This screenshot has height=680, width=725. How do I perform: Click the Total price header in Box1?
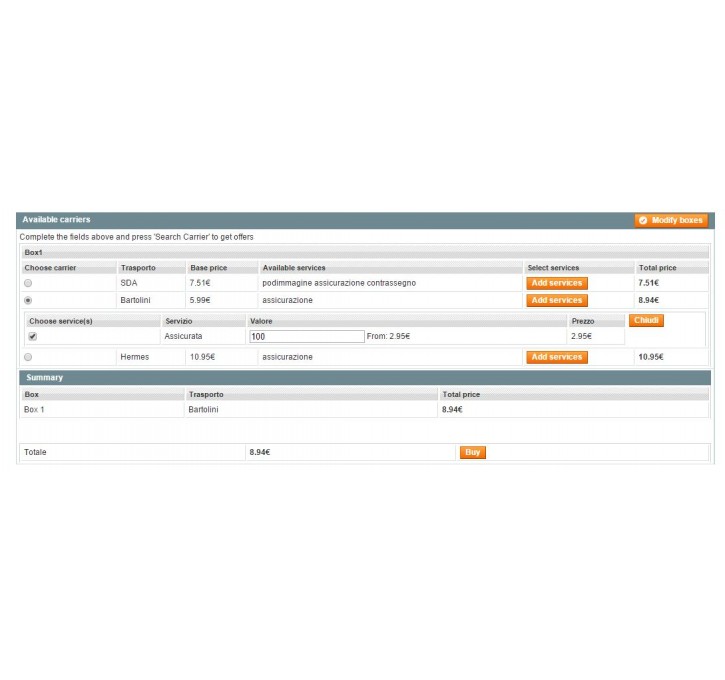(657, 268)
